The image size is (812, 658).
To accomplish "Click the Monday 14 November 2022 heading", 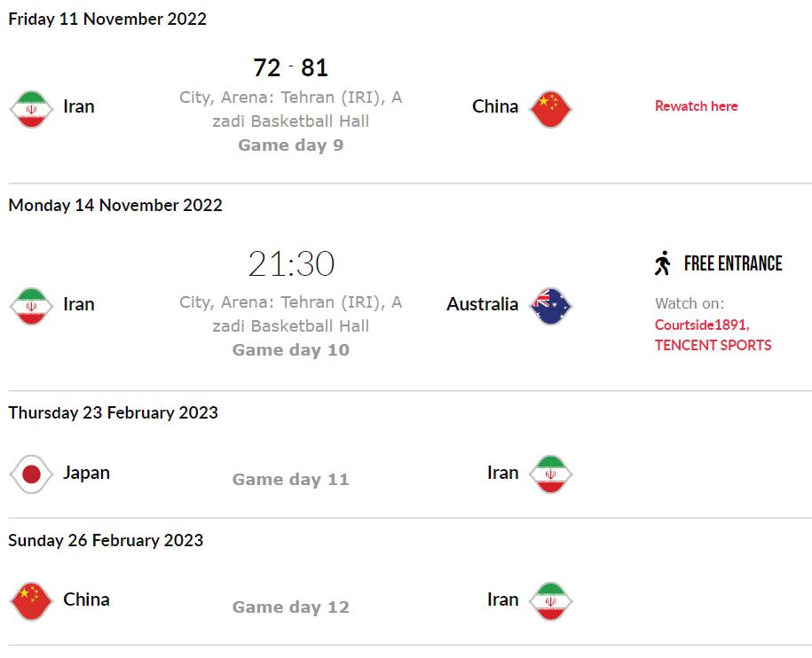I will point(115,205).
